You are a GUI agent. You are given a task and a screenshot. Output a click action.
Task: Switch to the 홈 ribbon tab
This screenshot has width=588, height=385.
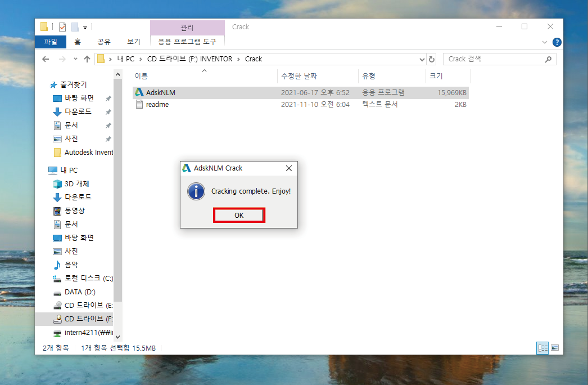click(77, 42)
